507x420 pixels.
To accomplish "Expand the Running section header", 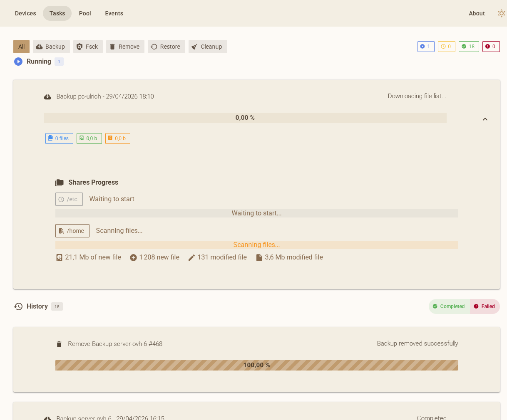I will pos(39,61).
